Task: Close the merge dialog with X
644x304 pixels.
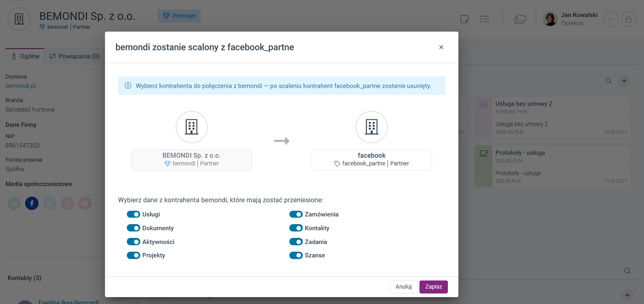Action: [x=441, y=47]
